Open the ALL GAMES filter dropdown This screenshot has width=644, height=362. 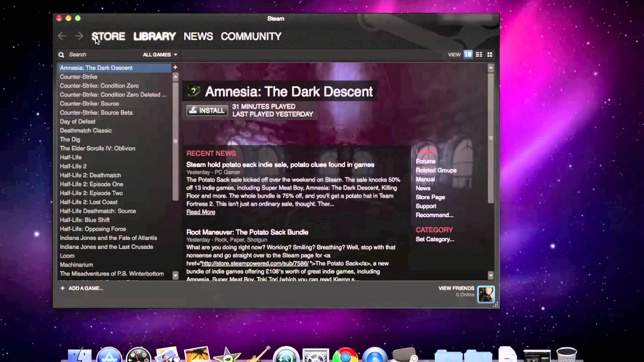pos(160,55)
